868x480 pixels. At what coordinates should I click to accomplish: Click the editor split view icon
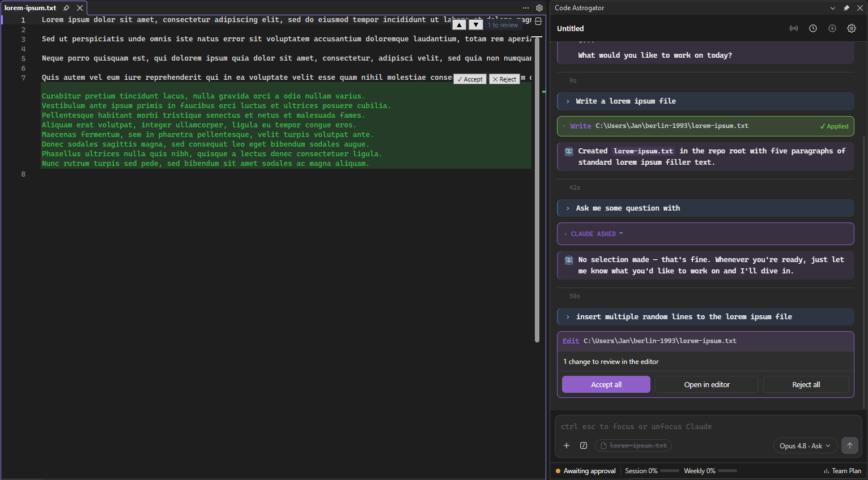538,22
